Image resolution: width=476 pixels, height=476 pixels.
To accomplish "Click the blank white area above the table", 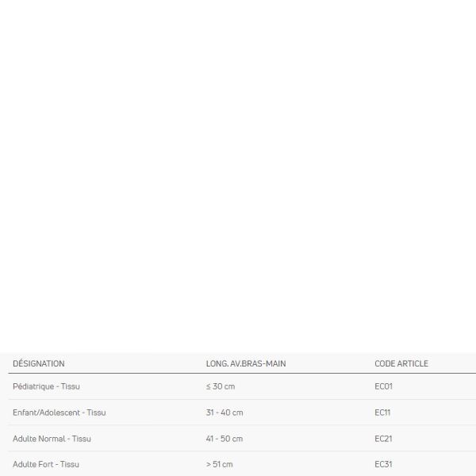I will 238,176.
